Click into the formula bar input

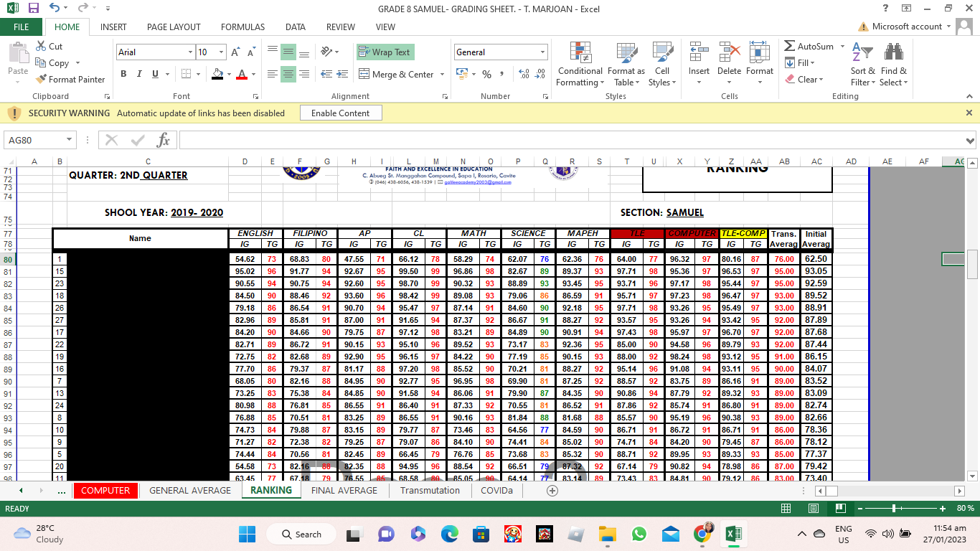pos(567,141)
